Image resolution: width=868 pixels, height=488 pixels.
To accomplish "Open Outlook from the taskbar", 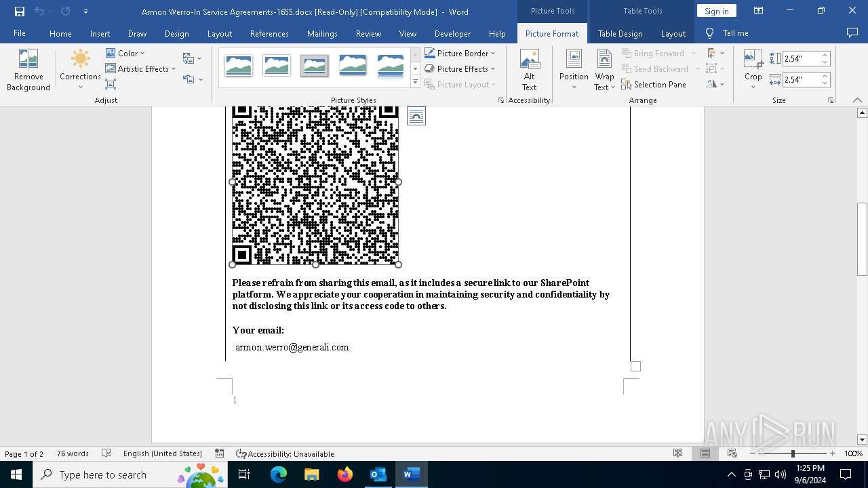I will click(x=378, y=474).
